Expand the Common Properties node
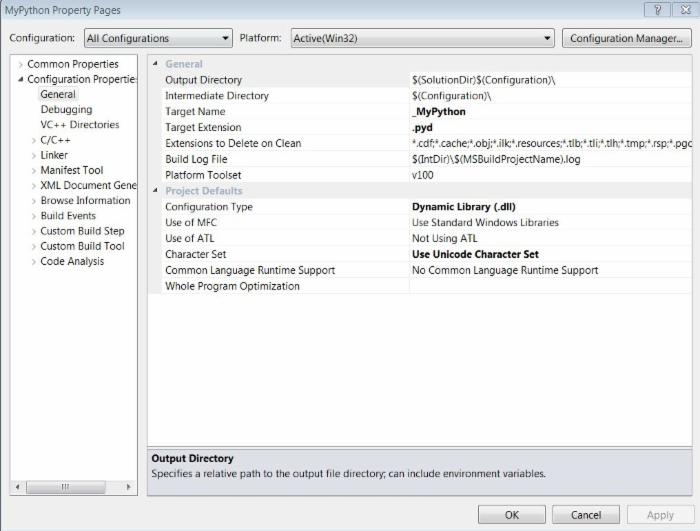 pyautogui.click(x=20, y=65)
